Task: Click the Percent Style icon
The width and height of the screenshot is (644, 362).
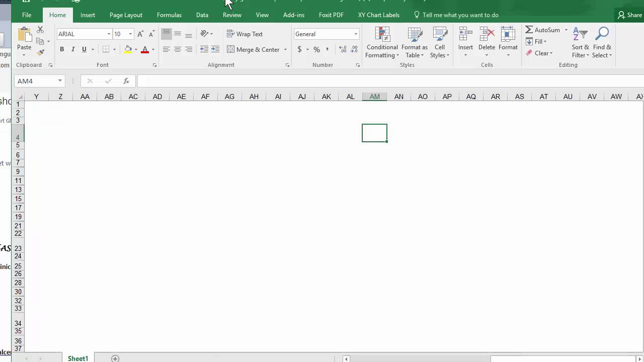Action: tap(316, 49)
